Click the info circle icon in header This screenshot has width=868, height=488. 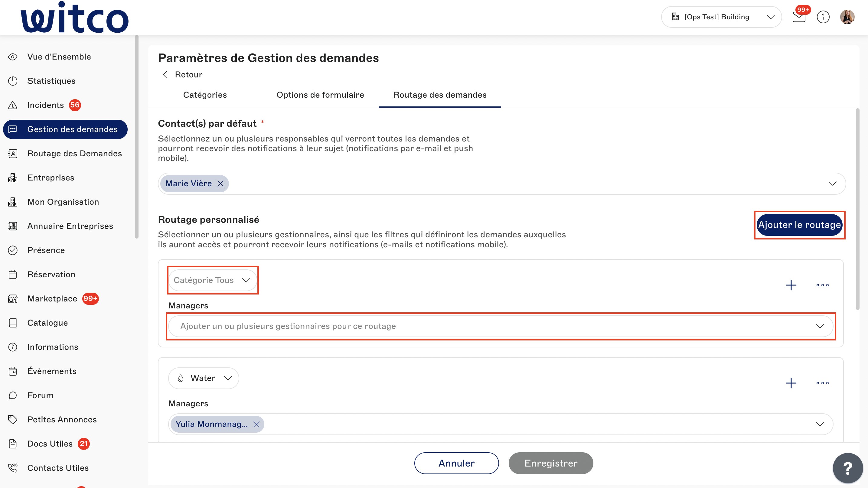[x=823, y=17]
